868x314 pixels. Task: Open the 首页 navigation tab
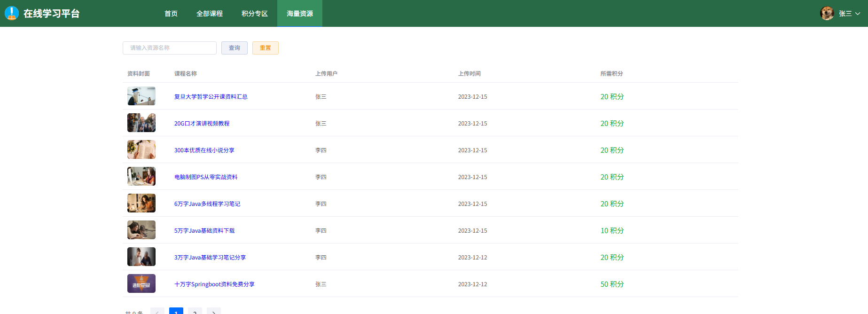tap(171, 14)
